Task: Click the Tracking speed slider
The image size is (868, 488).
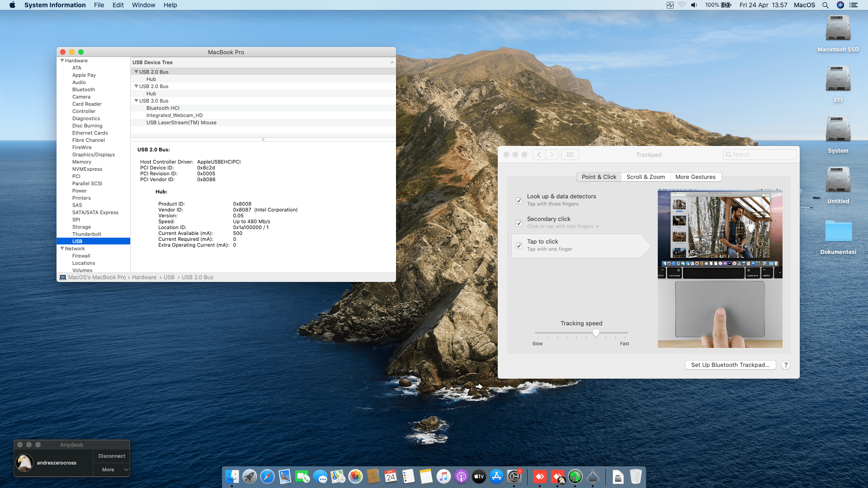Action: click(x=596, y=333)
